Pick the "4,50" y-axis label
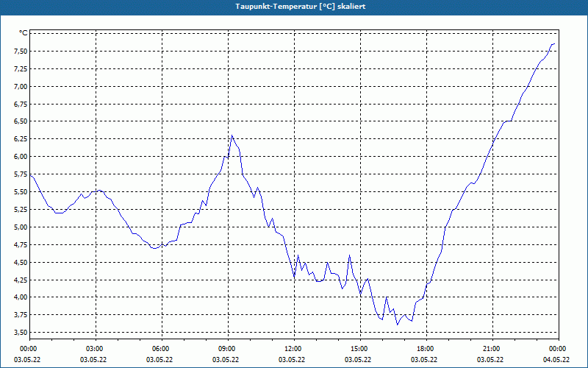The width and height of the screenshot is (588, 368). (21, 263)
